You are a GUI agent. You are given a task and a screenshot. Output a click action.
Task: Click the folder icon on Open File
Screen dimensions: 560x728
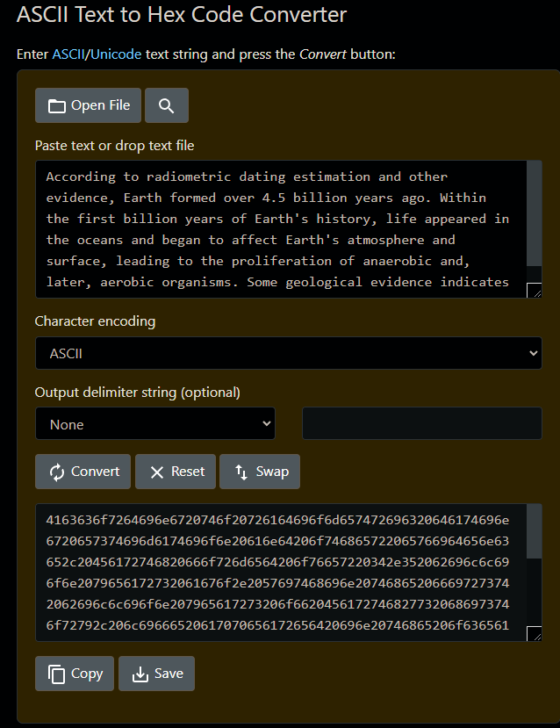(57, 106)
